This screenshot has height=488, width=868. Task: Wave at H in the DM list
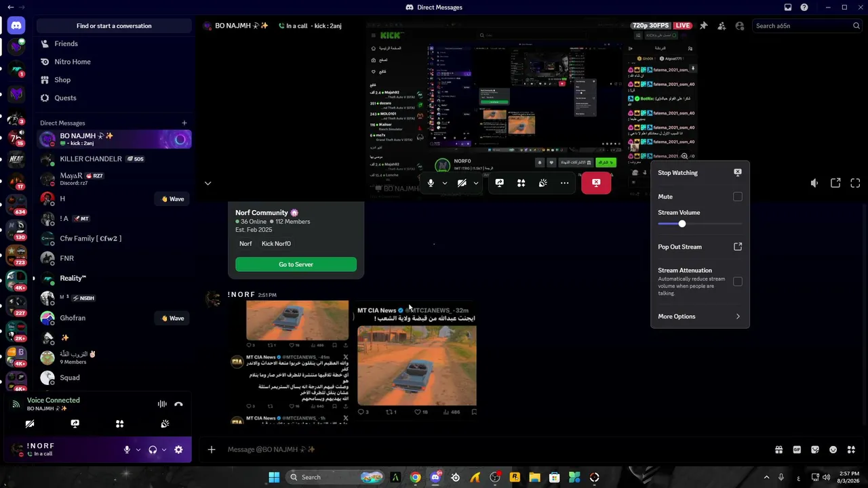coord(172,199)
